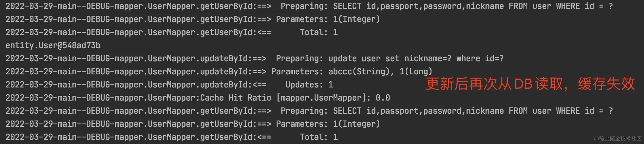Click the 0.0 cache hit ratio value
Image resolution: width=644 pixels, height=144 pixels.
[383, 98]
